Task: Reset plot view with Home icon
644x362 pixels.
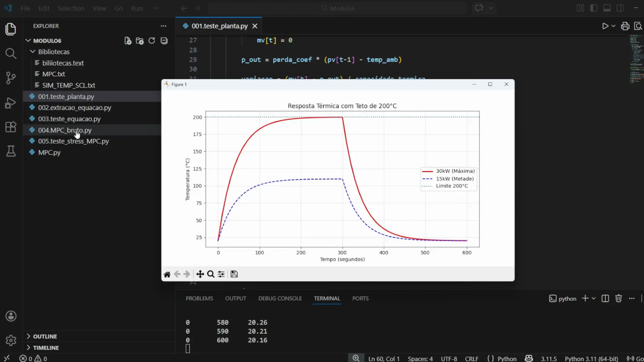Action: (x=167, y=274)
